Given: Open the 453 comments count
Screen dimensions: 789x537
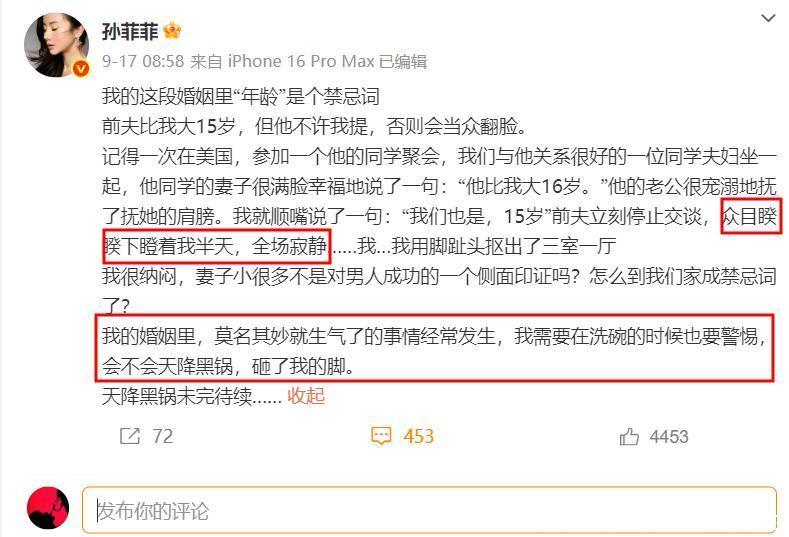Looking at the screenshot, I should click(418, 436).
